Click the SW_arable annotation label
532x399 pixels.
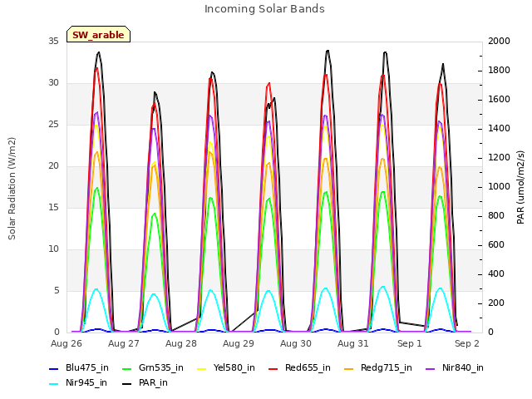(98, 35)
